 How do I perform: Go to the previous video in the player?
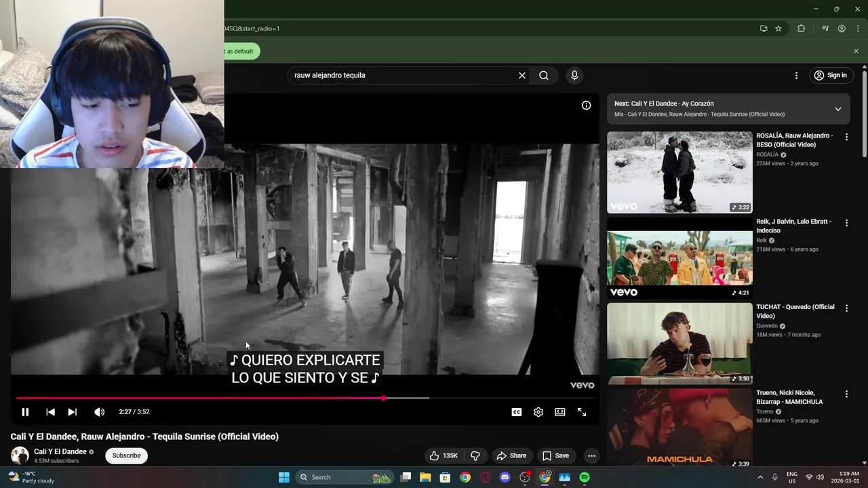point(50,412)
